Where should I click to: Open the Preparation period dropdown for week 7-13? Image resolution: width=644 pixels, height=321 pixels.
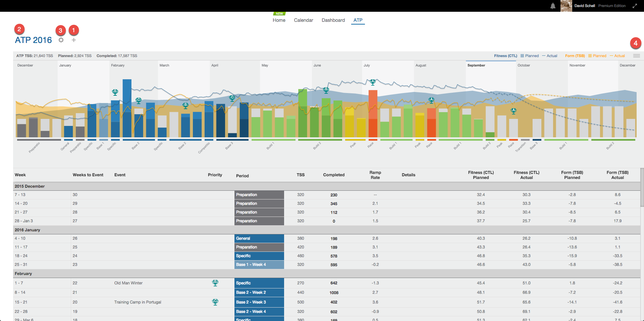[x=259, y=195]
